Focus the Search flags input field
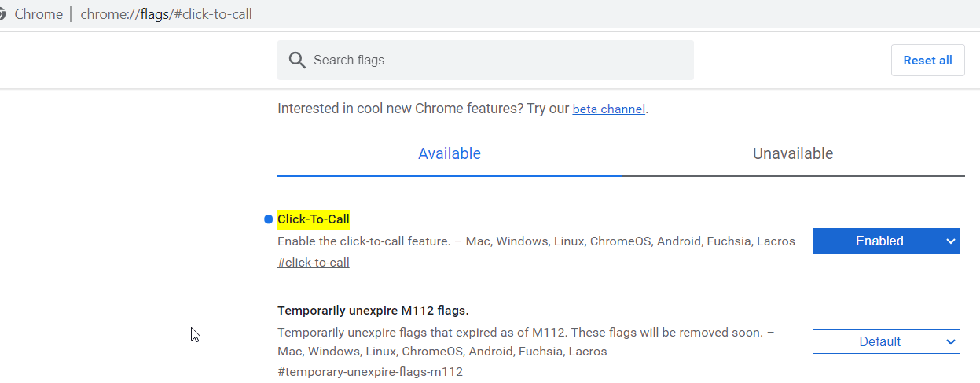 click(x=495, y=61)
